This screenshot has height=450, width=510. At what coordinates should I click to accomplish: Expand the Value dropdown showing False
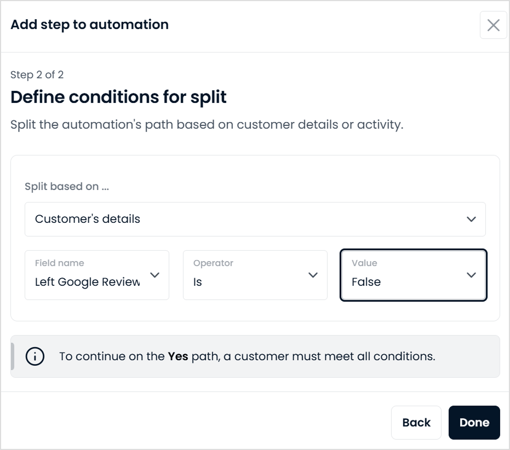(413, 275)
